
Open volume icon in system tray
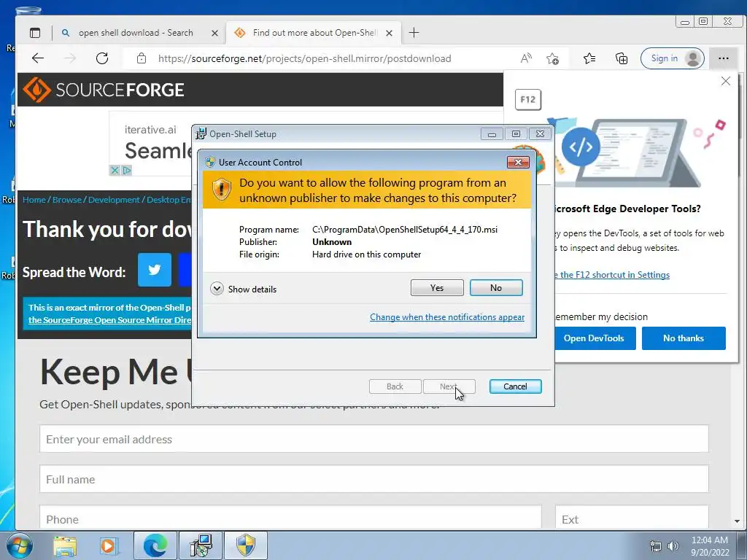673,546
